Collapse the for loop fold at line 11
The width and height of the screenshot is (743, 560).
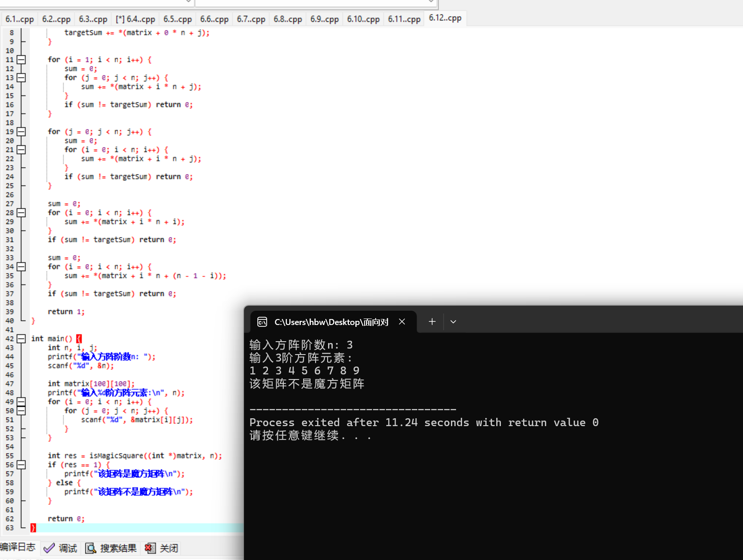(x=21, y=60)
